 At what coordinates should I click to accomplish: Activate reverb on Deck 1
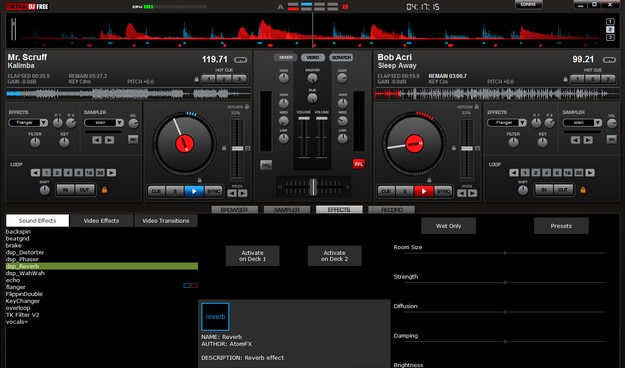[252, 256]
